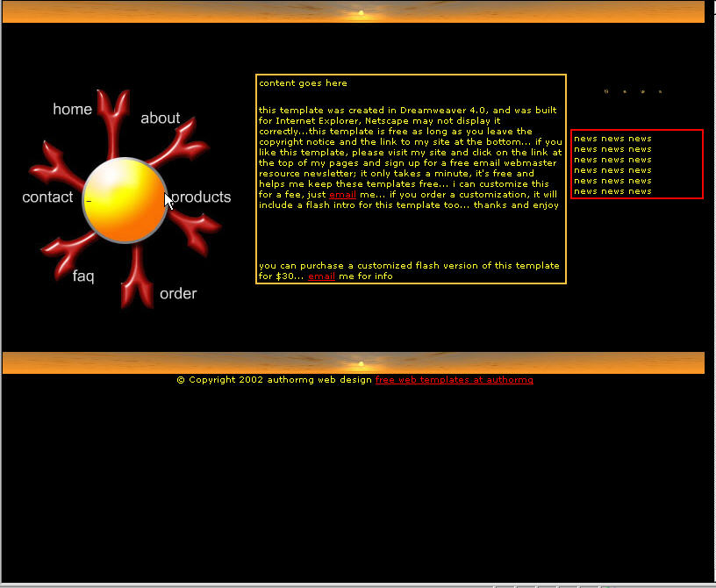
Task: Select the products navigation item
Action: pos(201,197)
